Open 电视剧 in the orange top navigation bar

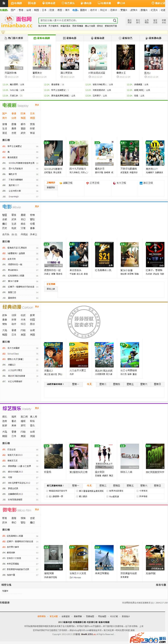[x=16, y=3]
